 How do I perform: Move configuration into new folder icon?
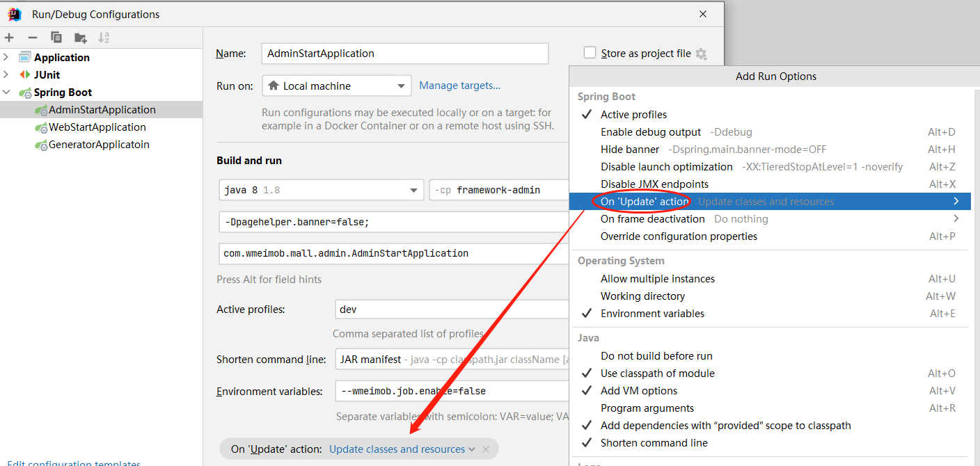81,38
